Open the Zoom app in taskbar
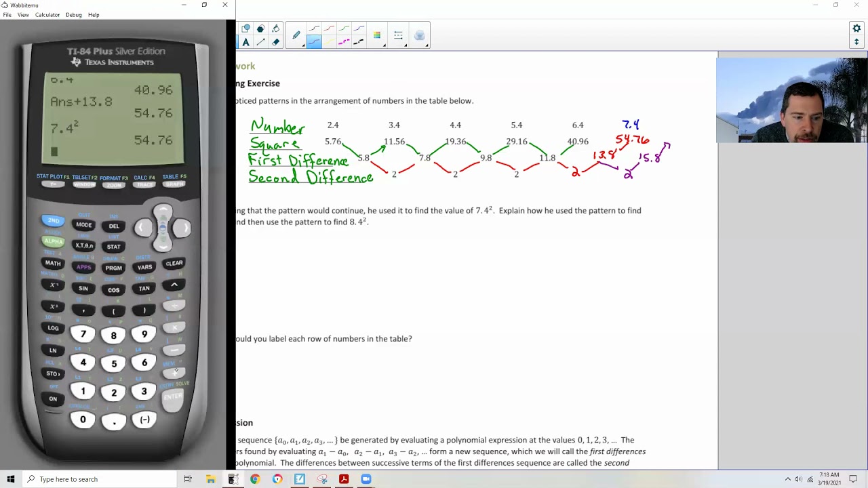Viewport: 868px width, 488px height. pos(366,479)
